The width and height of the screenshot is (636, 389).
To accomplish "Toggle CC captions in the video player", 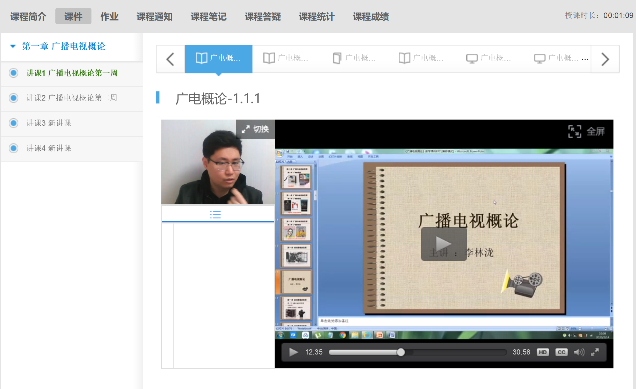I will pos(561,352).
